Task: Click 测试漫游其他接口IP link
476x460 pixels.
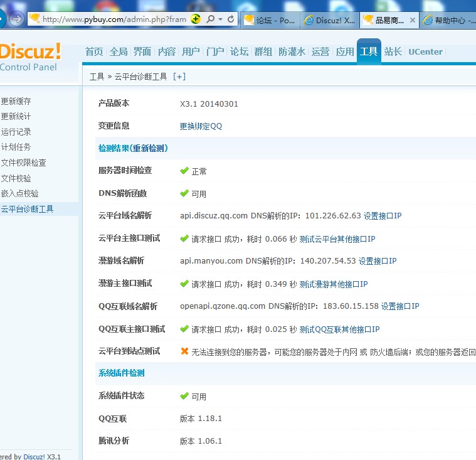Action: (x=333, y=284)
